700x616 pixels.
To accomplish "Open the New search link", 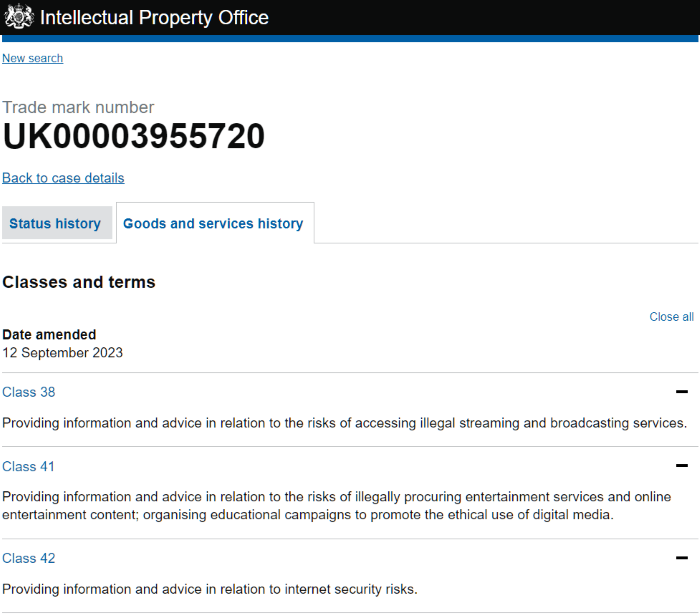I will [32, 58].
